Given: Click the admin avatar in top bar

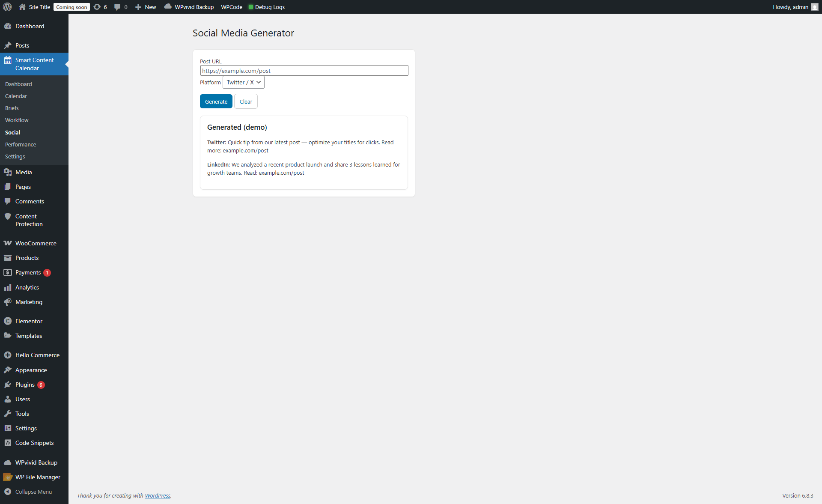Looking at the screenshot, I should pyautogui.click(x=814, y=7).
